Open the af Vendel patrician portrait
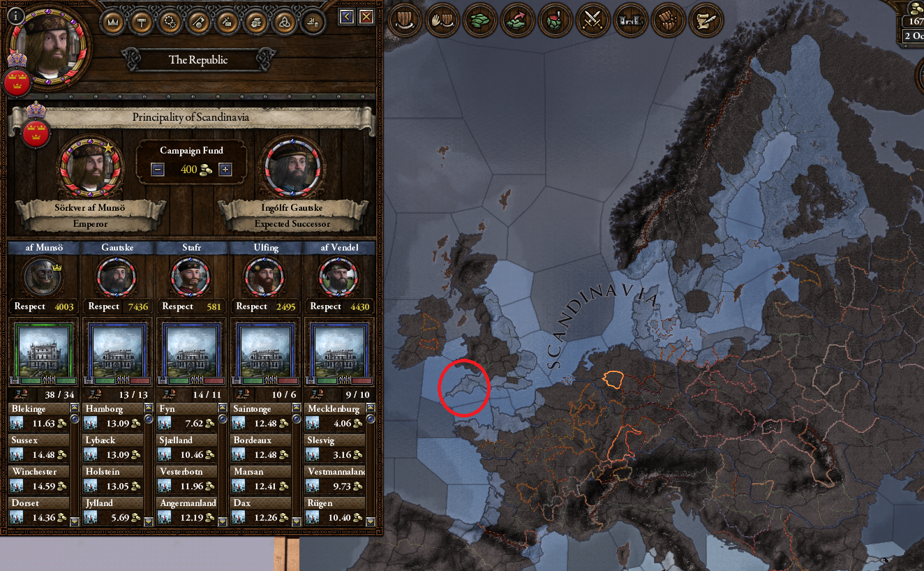 (x=338, y=276)
